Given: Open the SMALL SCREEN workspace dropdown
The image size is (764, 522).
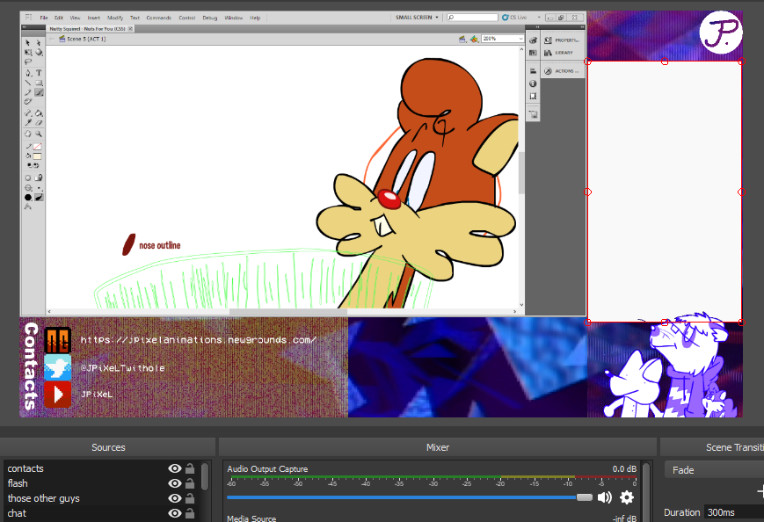Looking at the screenshot, I should (417, 17).
